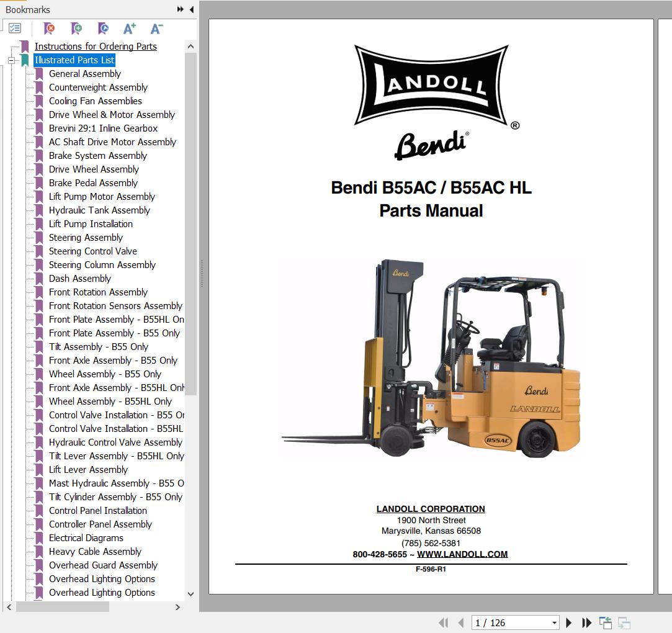Increase bookmark text size with A+ icon
The width and height of the screenshot is (672, 633).
click(x=129, y=28)
